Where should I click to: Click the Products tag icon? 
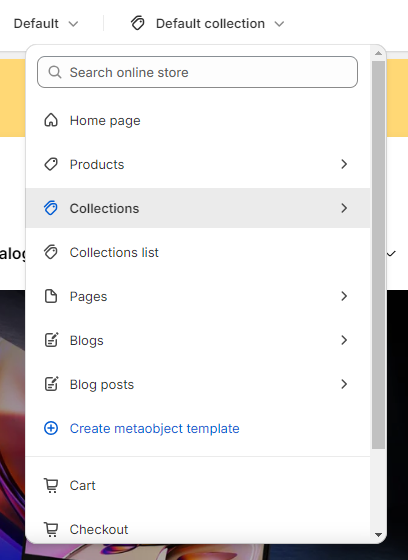coord(51,164)
